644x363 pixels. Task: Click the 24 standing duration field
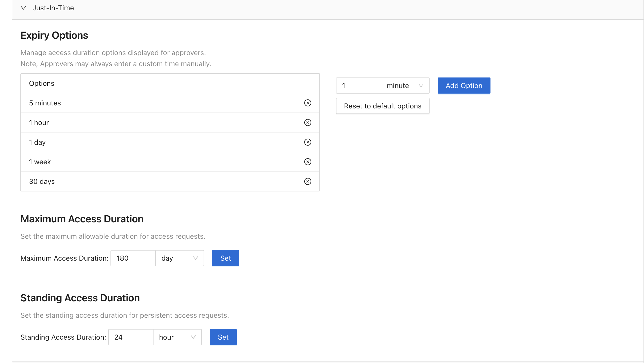131,337
